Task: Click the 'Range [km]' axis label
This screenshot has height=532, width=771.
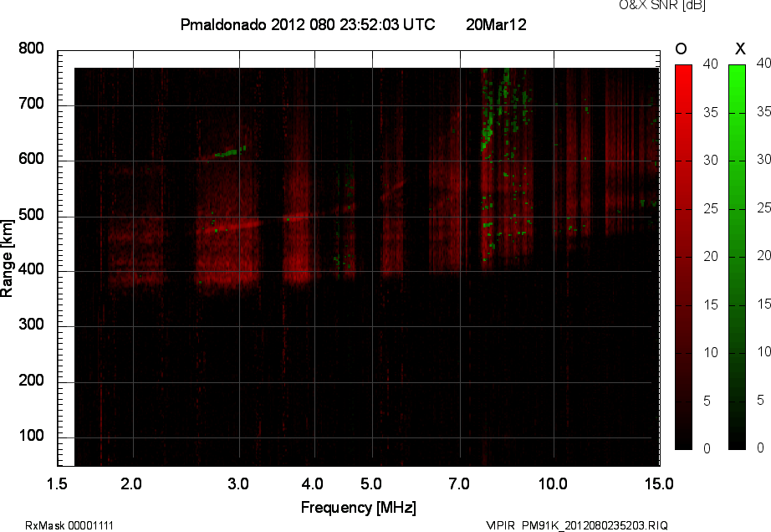Action: (x=7, y=258)
